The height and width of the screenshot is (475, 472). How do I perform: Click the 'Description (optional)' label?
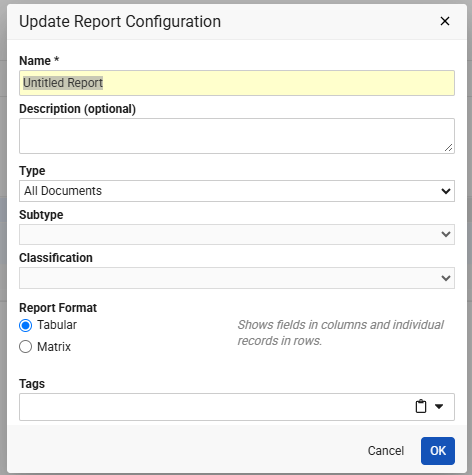[78, 109]
